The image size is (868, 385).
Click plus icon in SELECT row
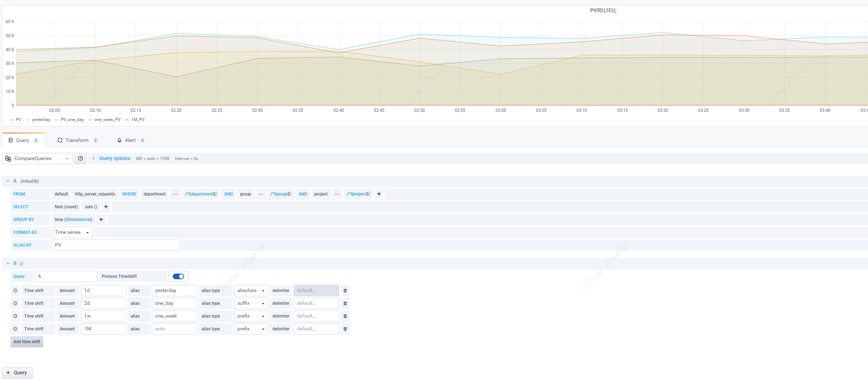[x=106, y=207]
